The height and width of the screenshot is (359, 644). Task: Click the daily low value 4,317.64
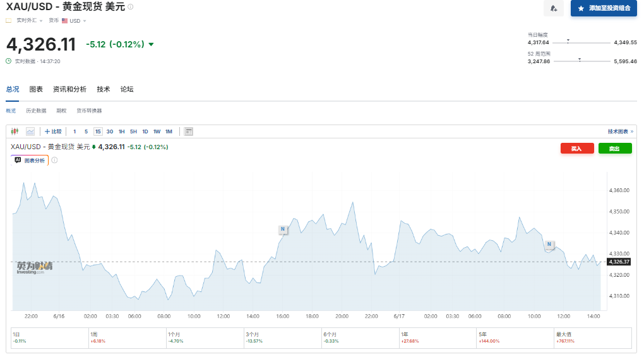pos(538,42)
